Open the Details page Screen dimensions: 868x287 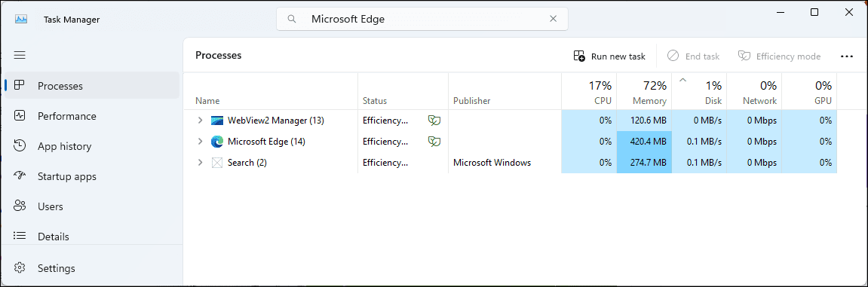point(92,237)
